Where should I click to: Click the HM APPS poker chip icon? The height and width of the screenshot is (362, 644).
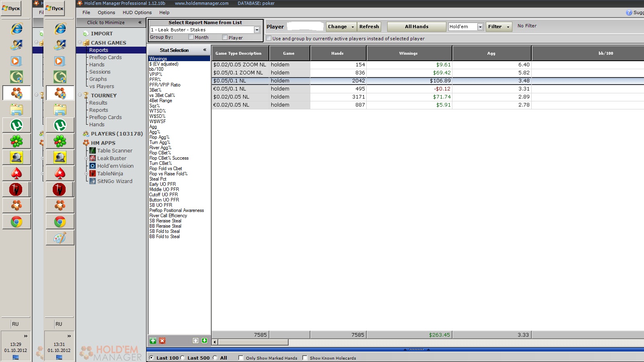click(86, 143)
